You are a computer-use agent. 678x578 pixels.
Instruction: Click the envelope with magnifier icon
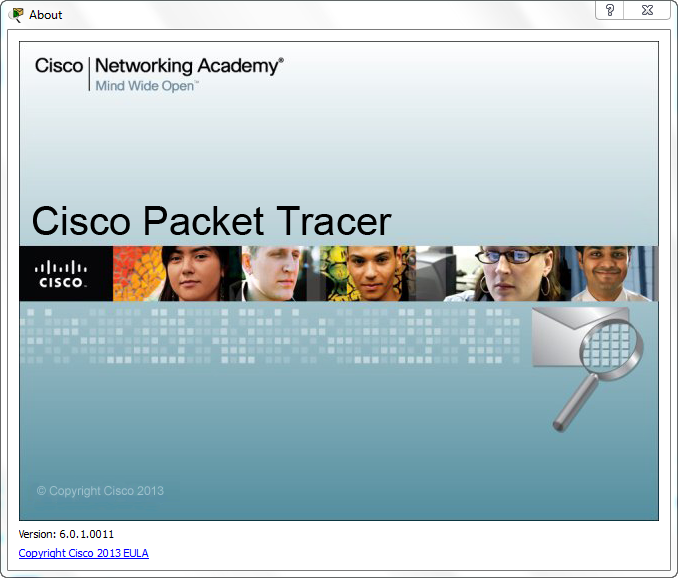click(588, 369)
